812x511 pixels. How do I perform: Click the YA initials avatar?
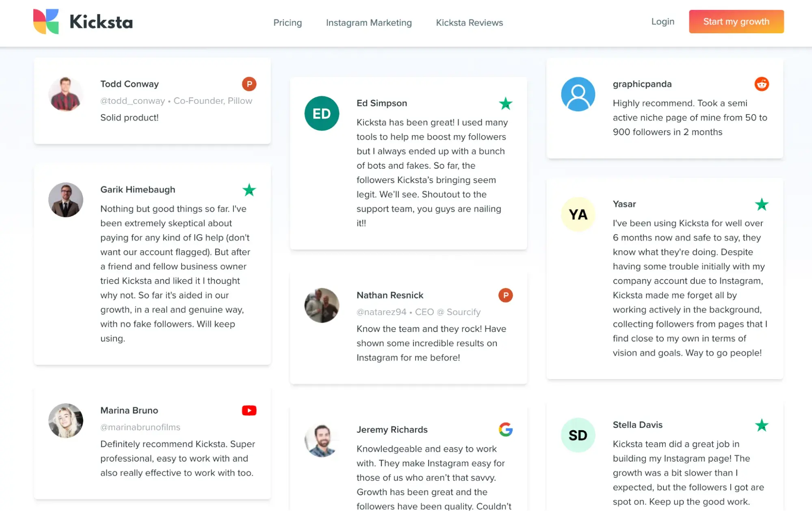[578, 214]
